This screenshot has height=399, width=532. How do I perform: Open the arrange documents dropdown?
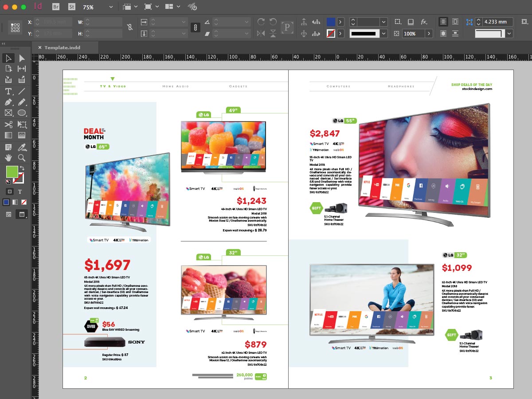coord(172,7)
